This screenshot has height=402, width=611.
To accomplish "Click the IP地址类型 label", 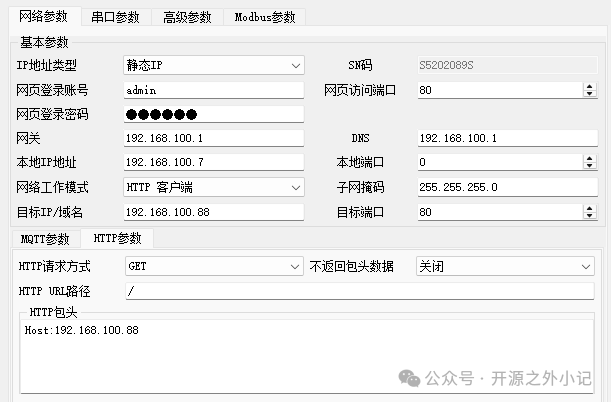I will pos(46,65).
